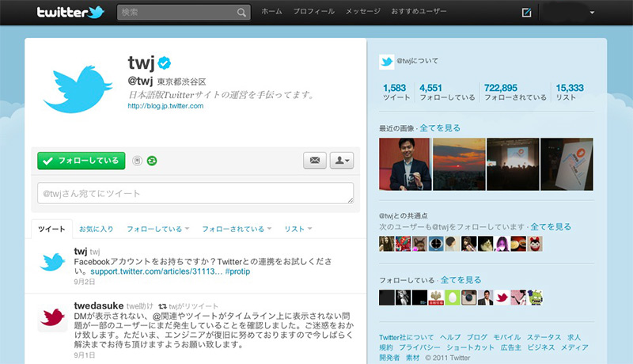Click the food bowls avatar in common followers

[x=518, y=244]
